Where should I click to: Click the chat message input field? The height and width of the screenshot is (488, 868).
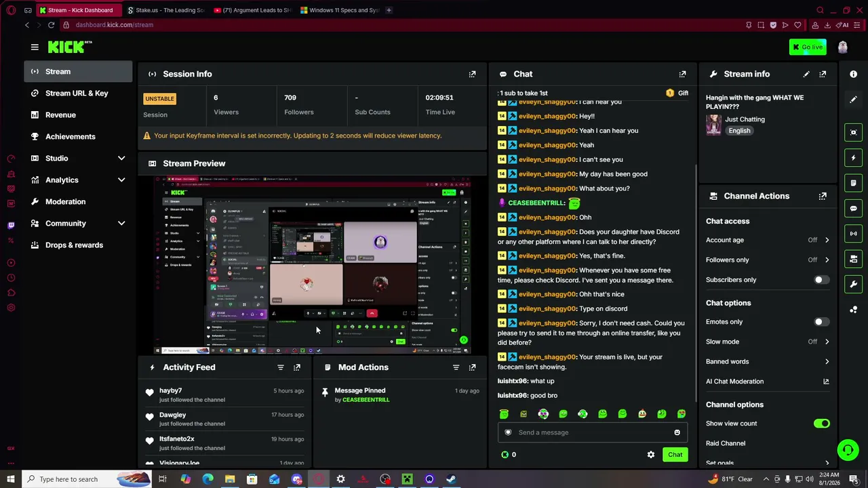click(x=593, y=432)
